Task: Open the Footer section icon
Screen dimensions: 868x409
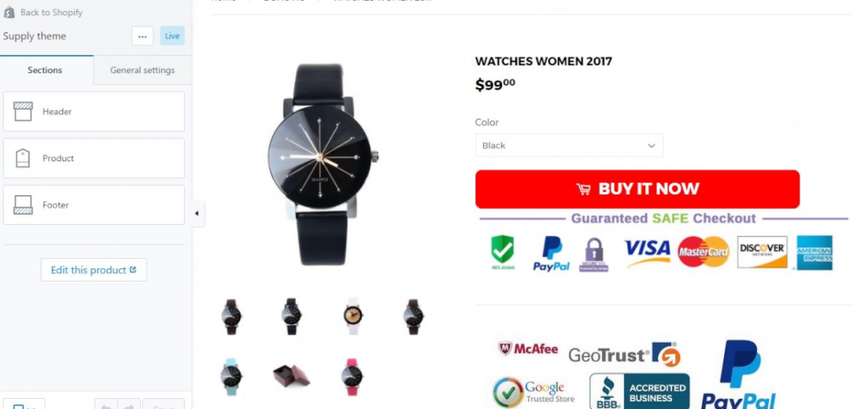Action: (23, 204)
